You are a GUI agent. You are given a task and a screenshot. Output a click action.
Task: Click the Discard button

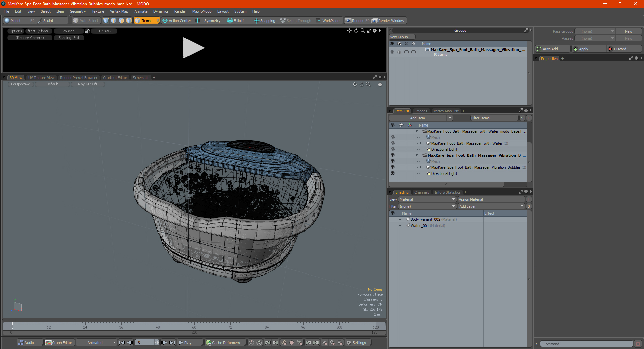coord(624,49)
